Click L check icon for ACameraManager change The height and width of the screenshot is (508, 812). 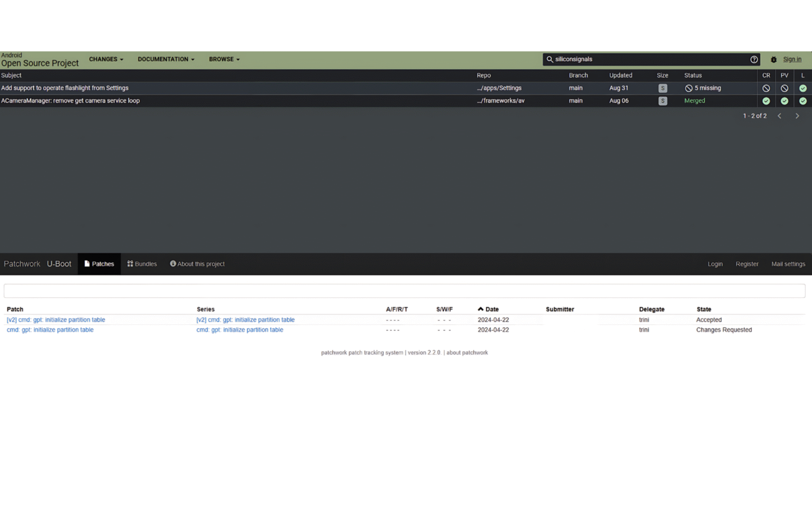(803, 101)
